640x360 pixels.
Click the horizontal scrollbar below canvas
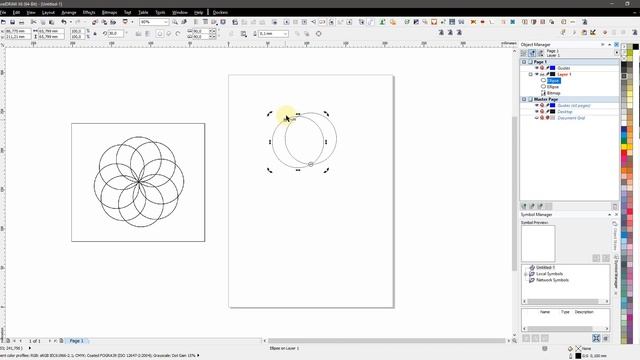pyautogui.click(x=387, y=340)
